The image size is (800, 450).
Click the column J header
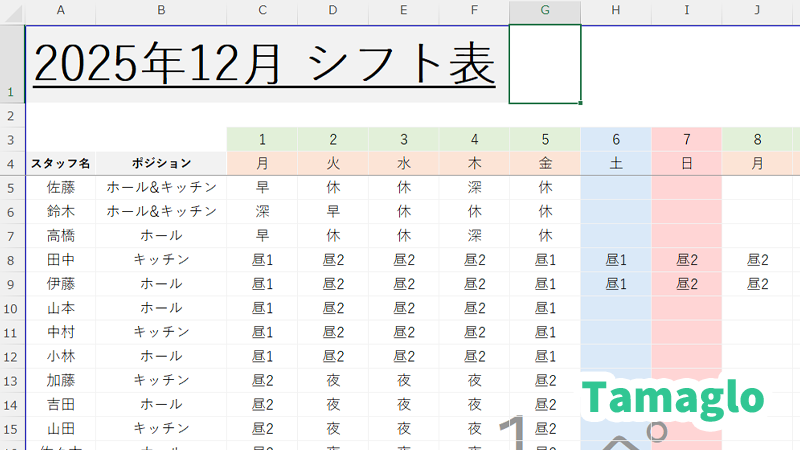point(757,10)
